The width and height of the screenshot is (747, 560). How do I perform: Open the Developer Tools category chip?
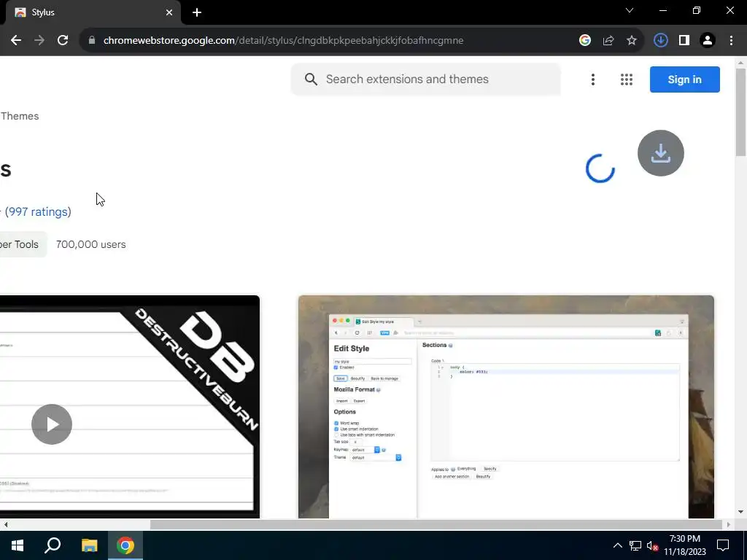click(x=23, y=244)
